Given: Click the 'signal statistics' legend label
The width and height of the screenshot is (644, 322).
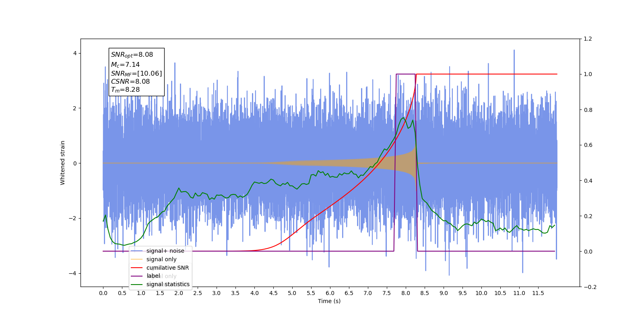Looking at the screenshot, I should [x=168, y=284].
